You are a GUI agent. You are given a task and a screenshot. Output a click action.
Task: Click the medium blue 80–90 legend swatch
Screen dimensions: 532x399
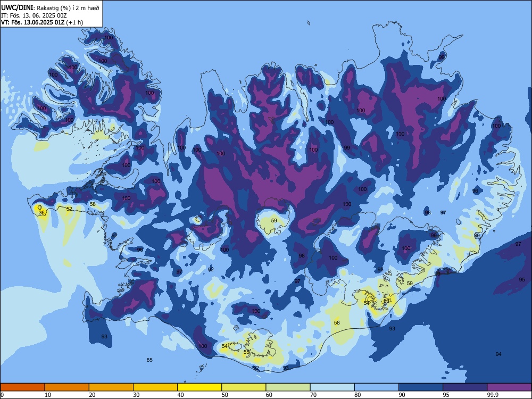377,387
